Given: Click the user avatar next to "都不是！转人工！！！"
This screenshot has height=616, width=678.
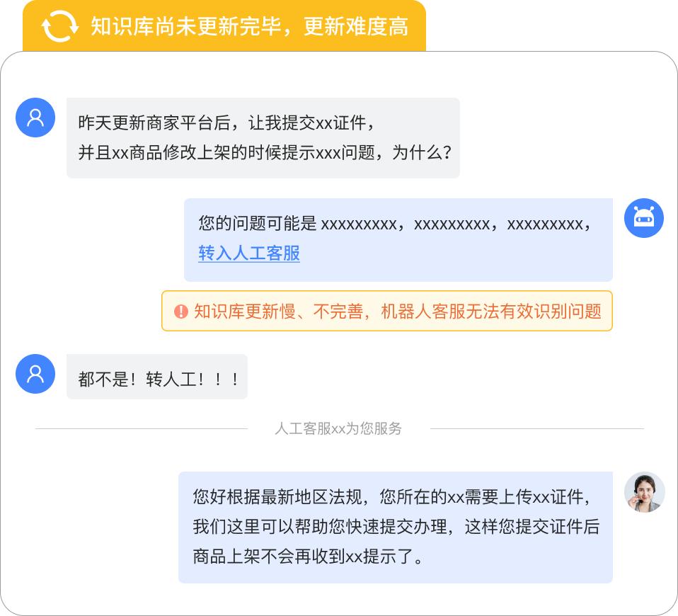Looking at the screenshot, I should pyautogui.click(x=35, y=374).
